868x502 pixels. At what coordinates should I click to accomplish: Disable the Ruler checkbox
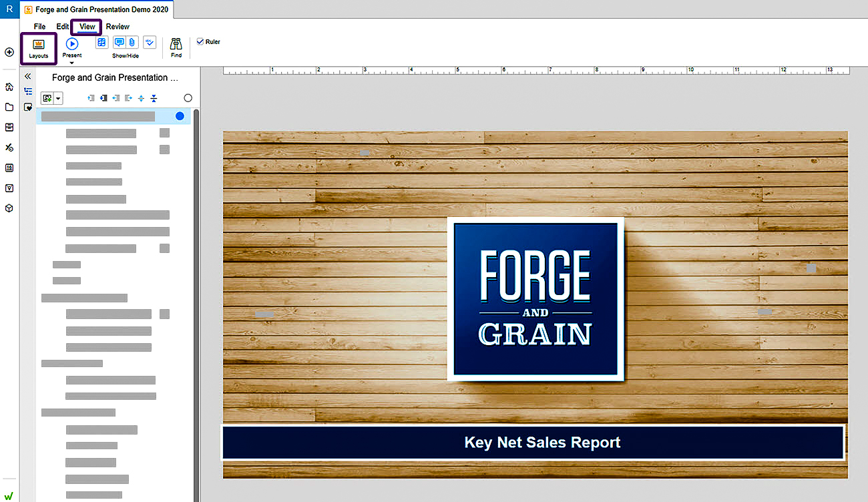click(199, 41)
